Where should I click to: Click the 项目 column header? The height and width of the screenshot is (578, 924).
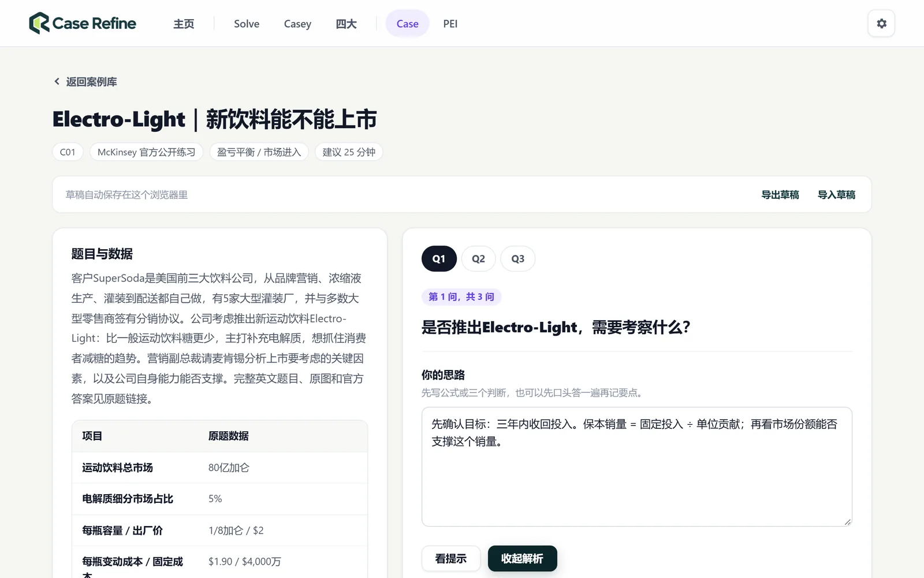click(x=92, y=436)
